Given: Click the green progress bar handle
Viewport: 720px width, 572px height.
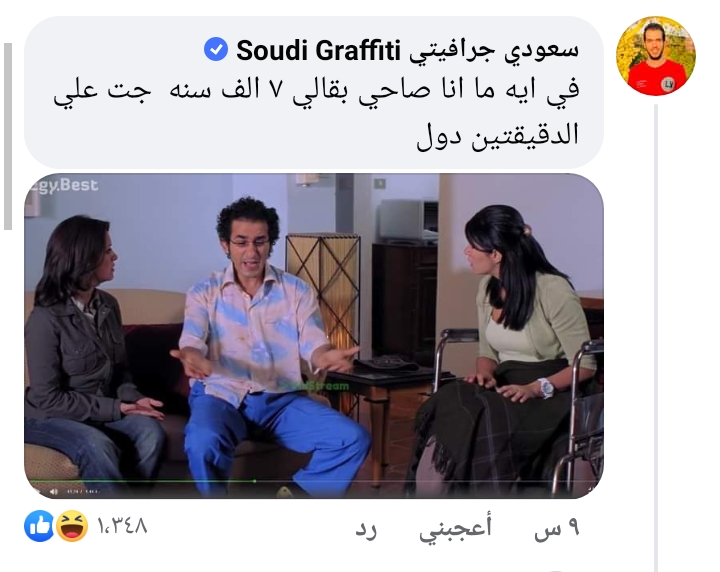Looking at the screenshot, I should click(255, 481).
